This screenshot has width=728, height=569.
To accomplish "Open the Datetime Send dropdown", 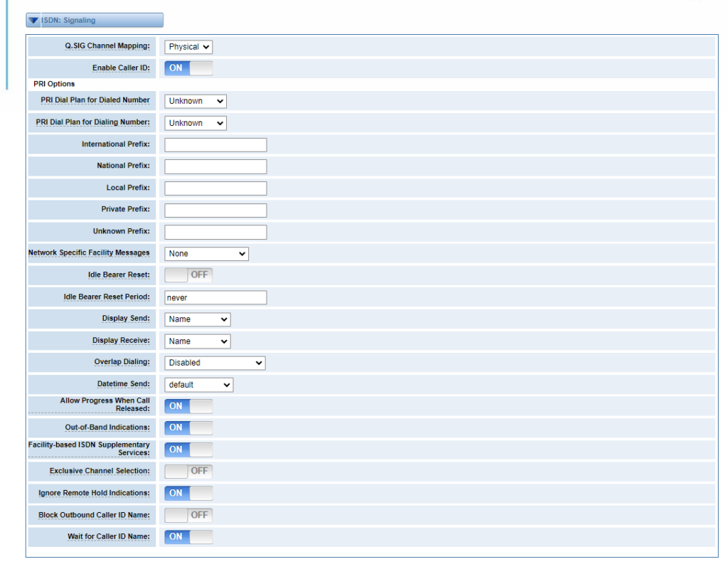I will pyautogui.click(x=198, y=385).
